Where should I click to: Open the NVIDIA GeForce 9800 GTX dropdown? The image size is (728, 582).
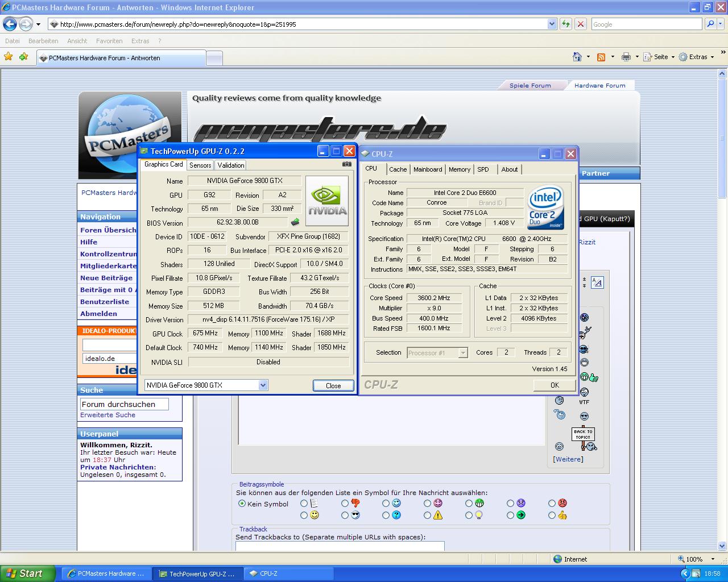point(263,385)
